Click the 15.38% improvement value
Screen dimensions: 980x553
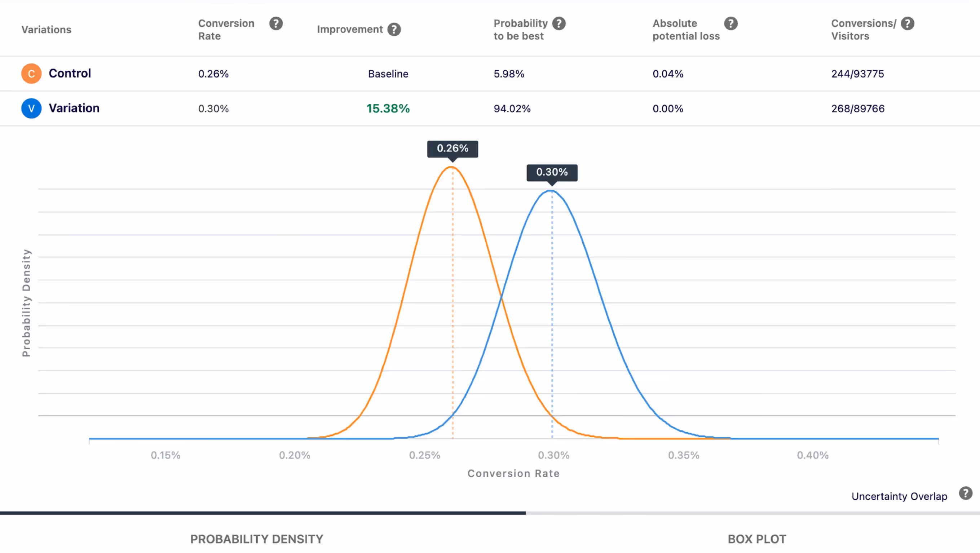tap(388, 109)
